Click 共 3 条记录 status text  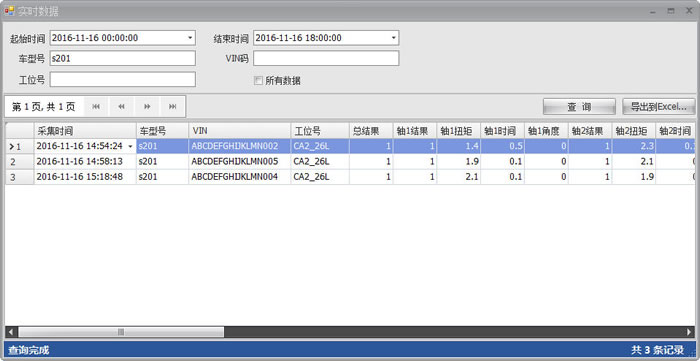657,350
